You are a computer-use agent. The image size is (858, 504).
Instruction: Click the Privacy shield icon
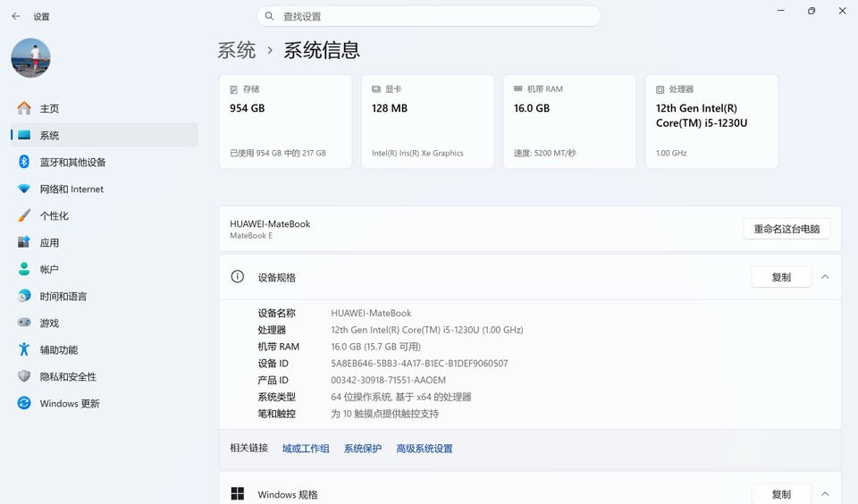point(24,376)
